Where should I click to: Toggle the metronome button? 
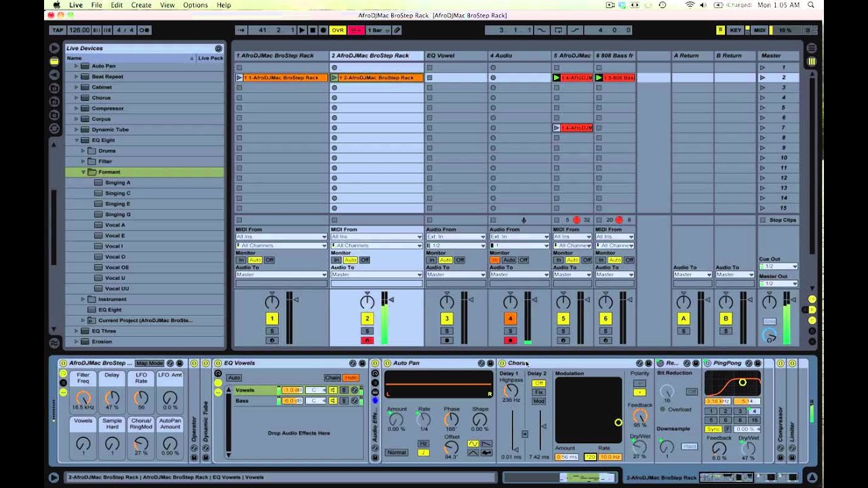point(144,30)
